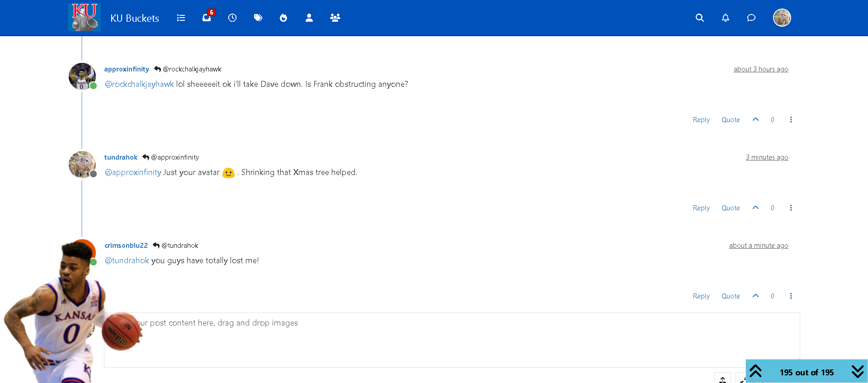The height and width of the screenshot is (383, 868).
Task: Open the Groups icon in navbar
Action: click(x=335, y=18)
